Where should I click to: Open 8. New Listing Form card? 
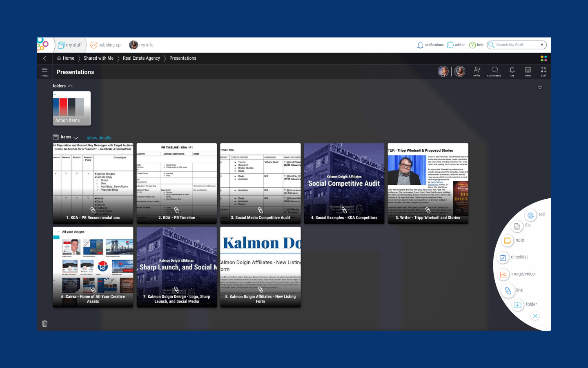coord(261,267)
